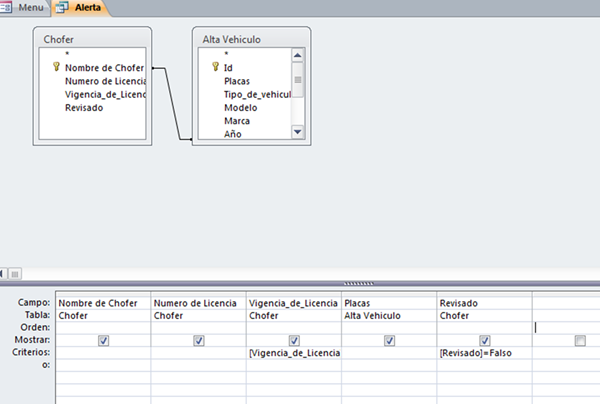Image resolution: width=600 pixels, height=404 pixels.
Task: Uncheck Mostrar for Nombre de Chofer column
Action: [102, 340]
